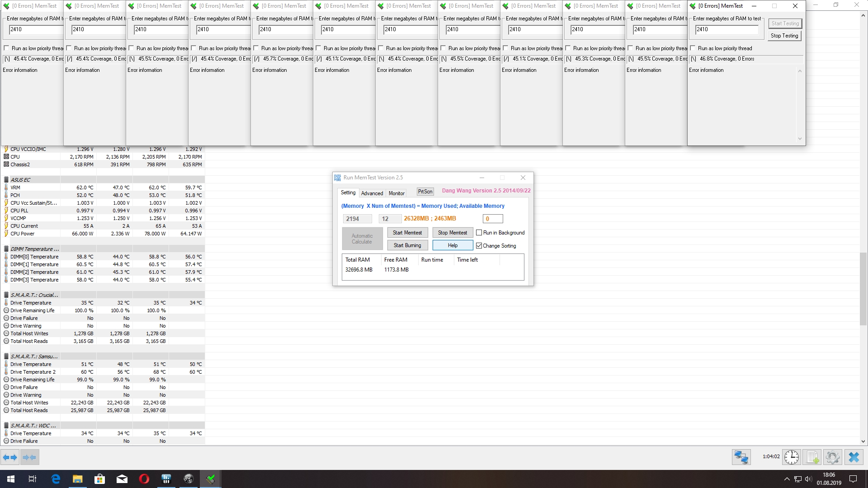Click the clock reset timer icon

tap(791, 457)
